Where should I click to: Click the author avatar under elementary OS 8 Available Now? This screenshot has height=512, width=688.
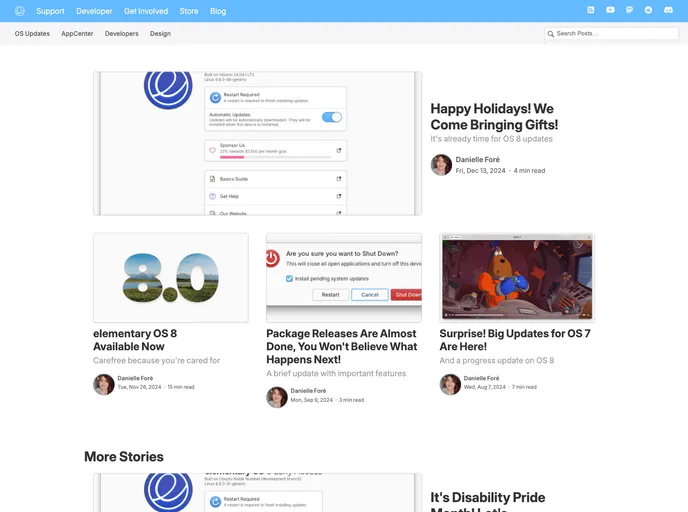[x=104, y=384]
